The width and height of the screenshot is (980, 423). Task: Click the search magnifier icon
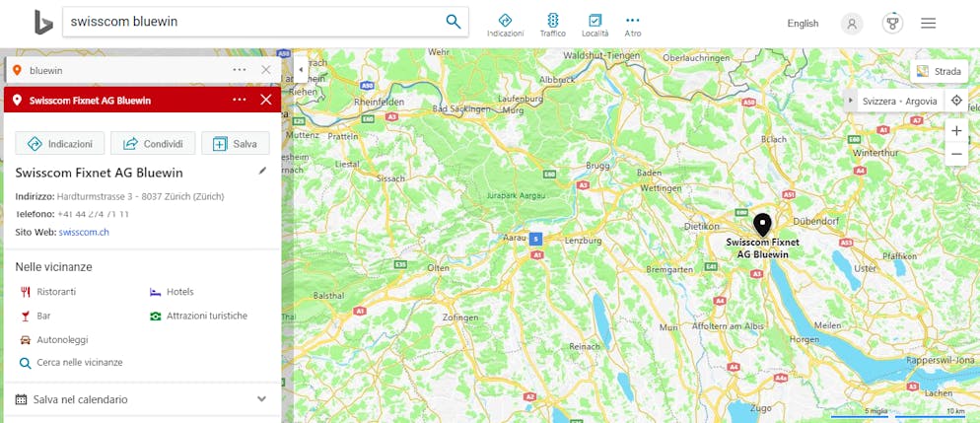[454, 22]
